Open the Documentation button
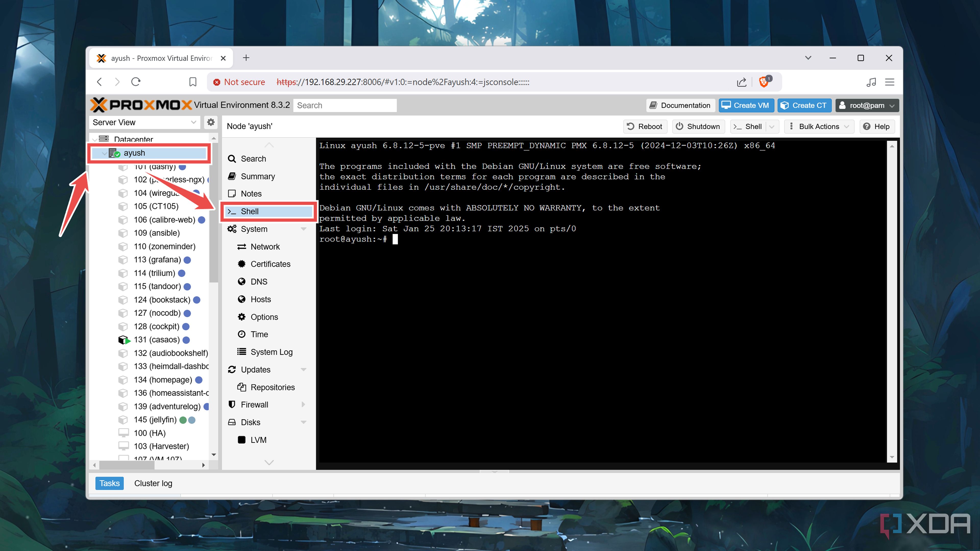Viewport: 980px width, 551px height. (680, 105)
